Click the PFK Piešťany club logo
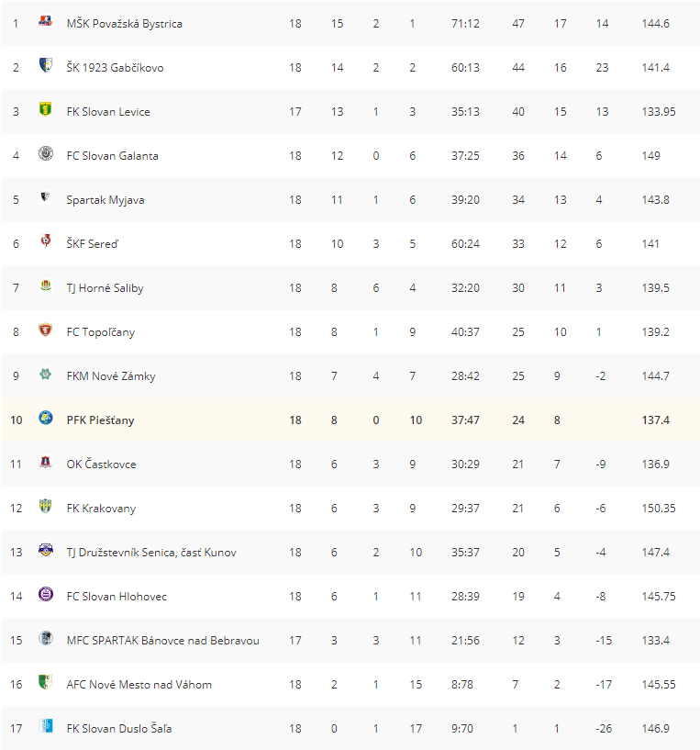This screenshot has height=750, width=700. coord(45,420)
